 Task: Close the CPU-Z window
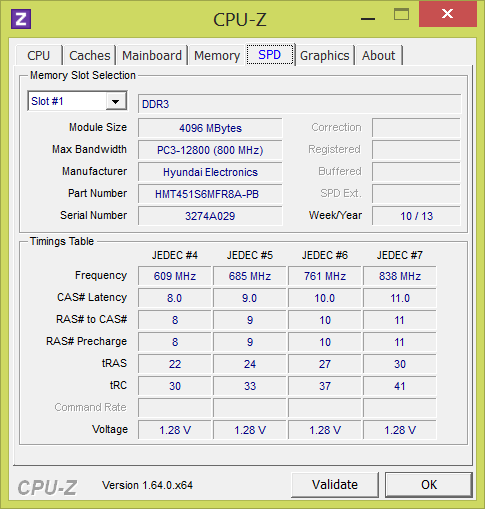click(x=448, y=14)
